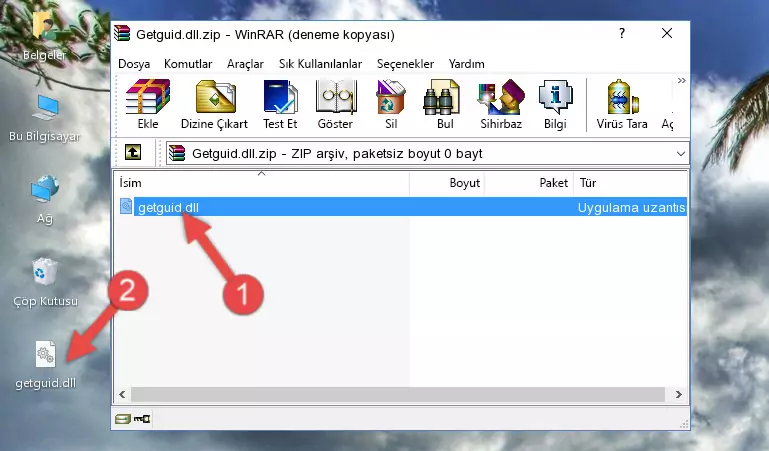Open the archive path dropdown
The image size is (769, 451).
point(681,153)
